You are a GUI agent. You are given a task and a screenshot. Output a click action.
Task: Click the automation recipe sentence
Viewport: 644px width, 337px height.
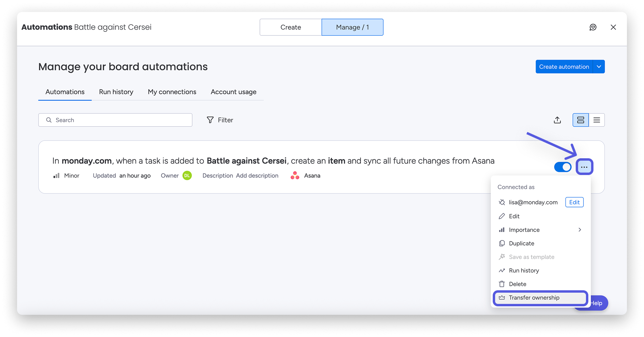pyautogui.click(x=273, y=161)
